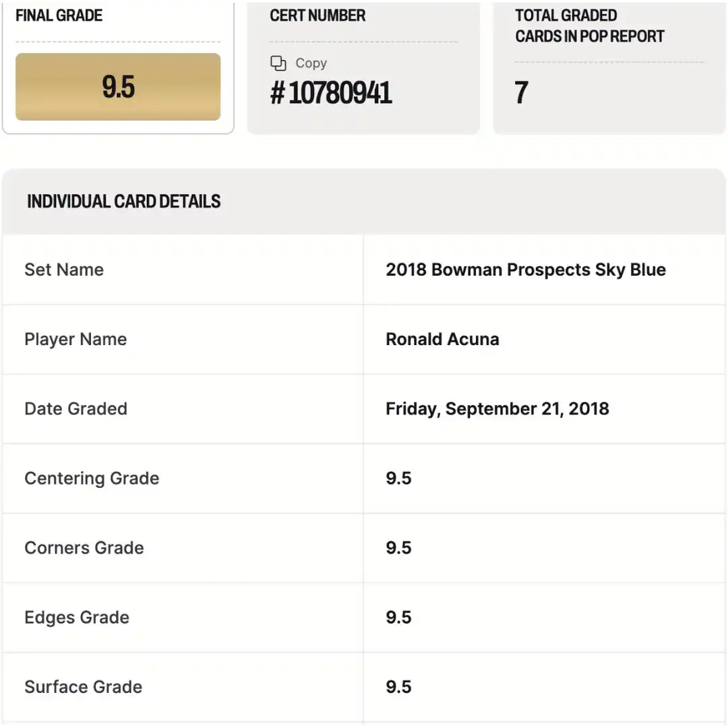Image resolution: width=728 pixels, height=728 pixels.
Task: Click the gold 9.5 final grade badge
Action: (x=118, y=87)
